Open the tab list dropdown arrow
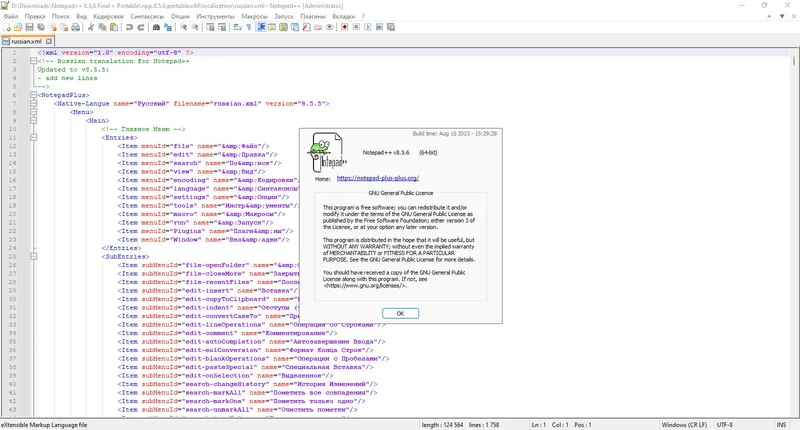 pyautogui.click(x=782, y=16)
